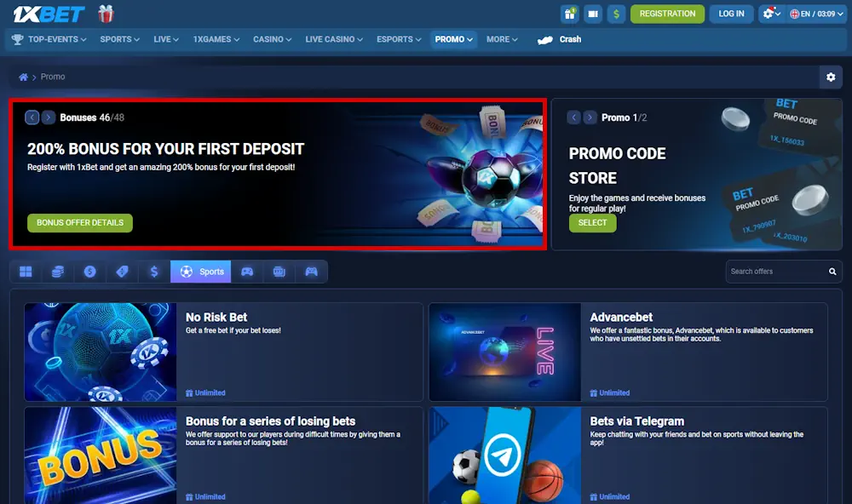
Task: Select the dollar sign bonus filter
Action: tap(154, 271)
